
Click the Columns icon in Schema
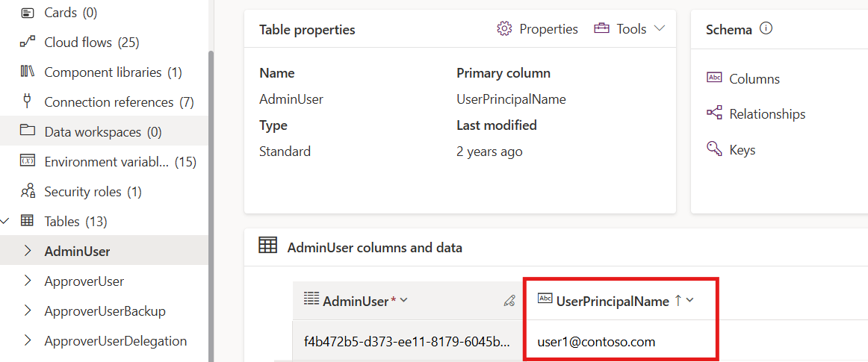coord(714,78)
